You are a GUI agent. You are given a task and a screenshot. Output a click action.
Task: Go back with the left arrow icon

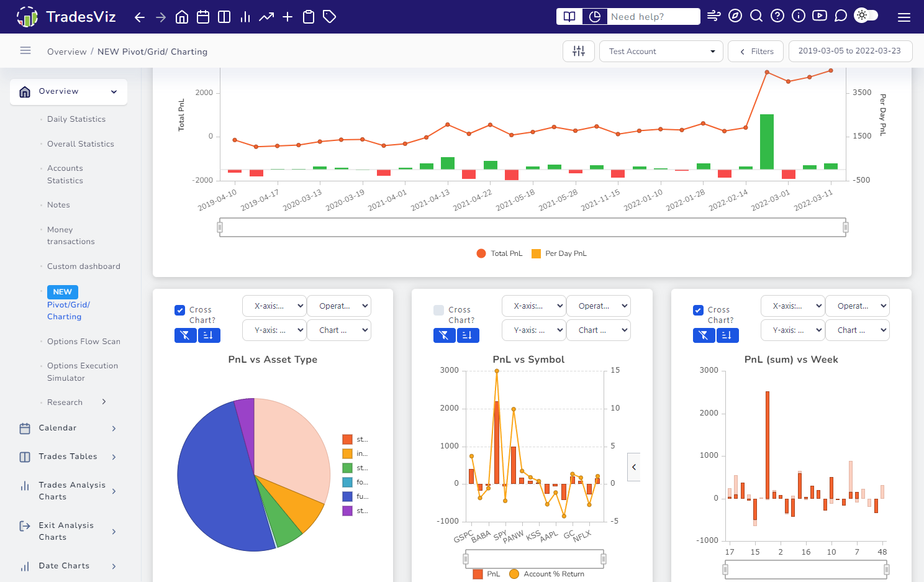(x=140, y=17)
